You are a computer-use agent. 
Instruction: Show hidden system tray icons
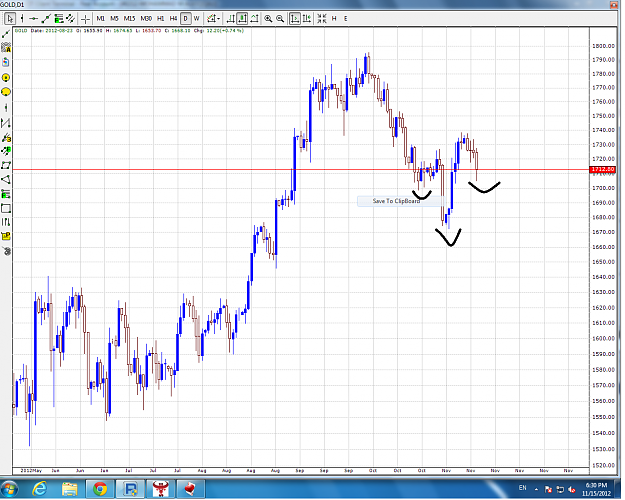point(537,489)
